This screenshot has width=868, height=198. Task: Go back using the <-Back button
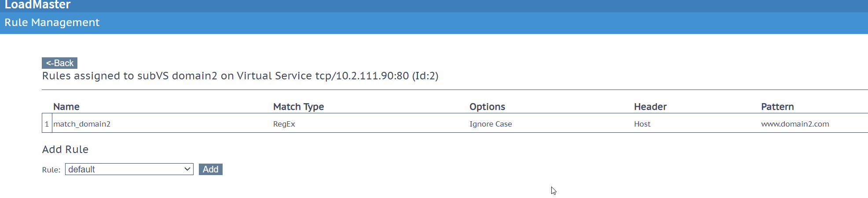[59, 63]
